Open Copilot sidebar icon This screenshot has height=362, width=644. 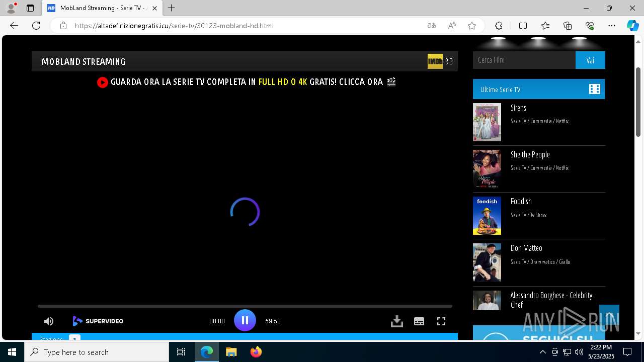[632, 26]
